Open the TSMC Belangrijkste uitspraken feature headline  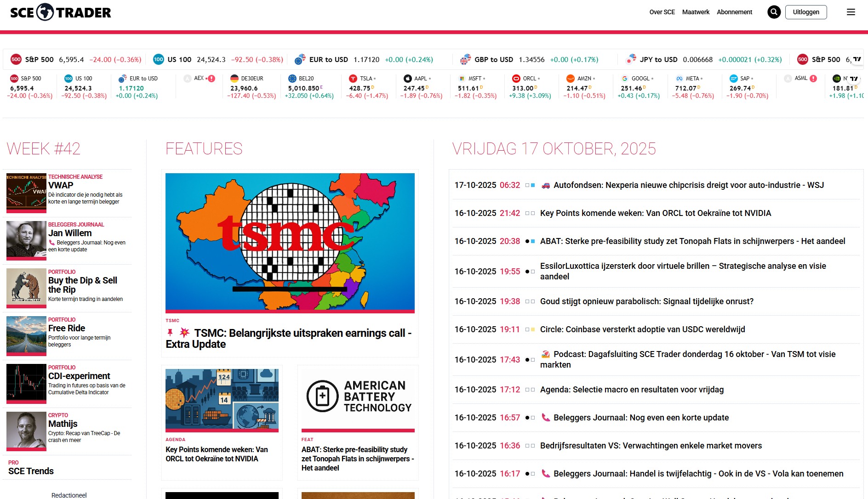pyautogui.click(x=289, y=339)
